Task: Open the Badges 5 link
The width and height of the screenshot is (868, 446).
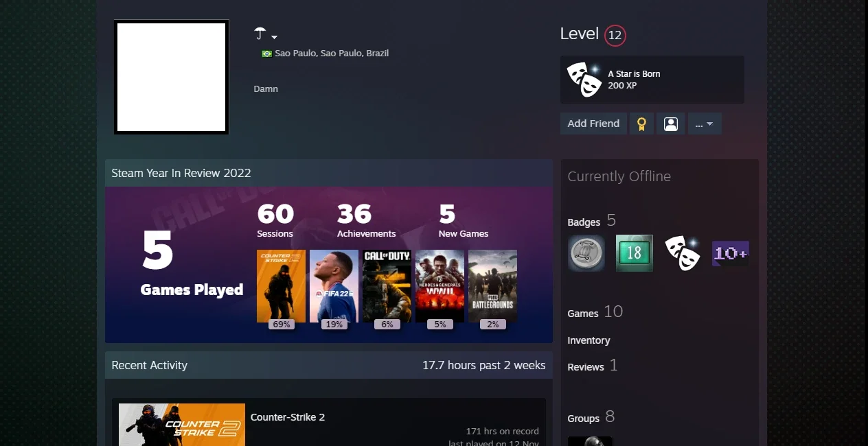Action: 591,221
